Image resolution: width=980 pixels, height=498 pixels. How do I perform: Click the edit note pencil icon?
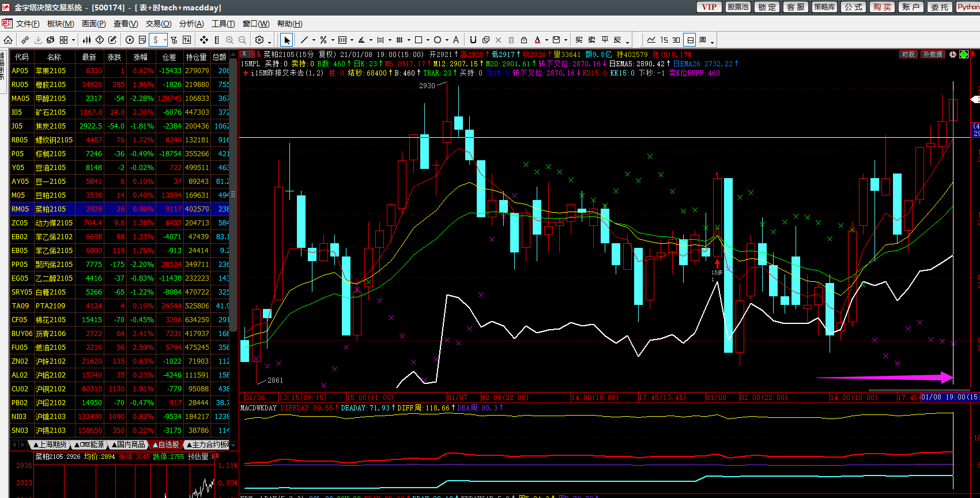tap(112, 40)
